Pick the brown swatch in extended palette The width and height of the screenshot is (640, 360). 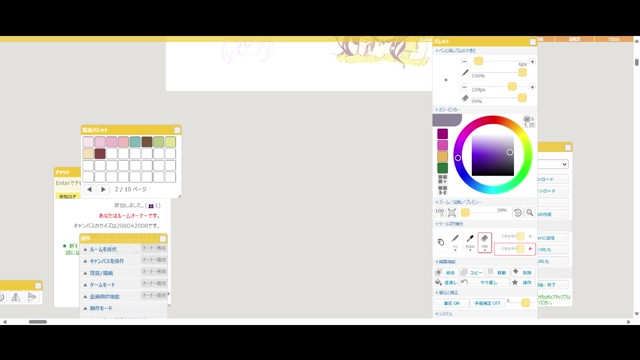pos(147,142)
